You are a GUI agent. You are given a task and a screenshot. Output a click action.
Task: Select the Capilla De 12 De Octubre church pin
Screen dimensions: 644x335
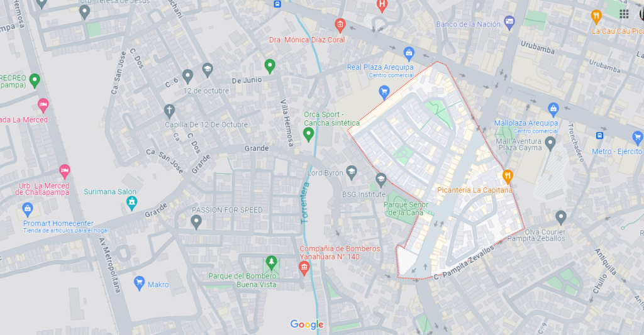pos(169,111)
